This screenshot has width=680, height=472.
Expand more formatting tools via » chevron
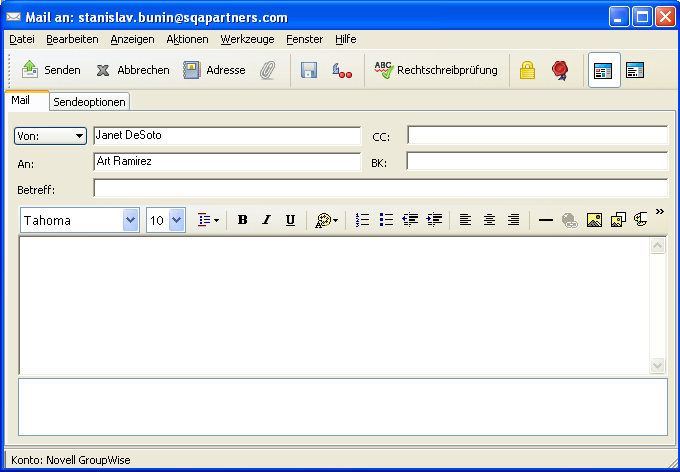660,212
